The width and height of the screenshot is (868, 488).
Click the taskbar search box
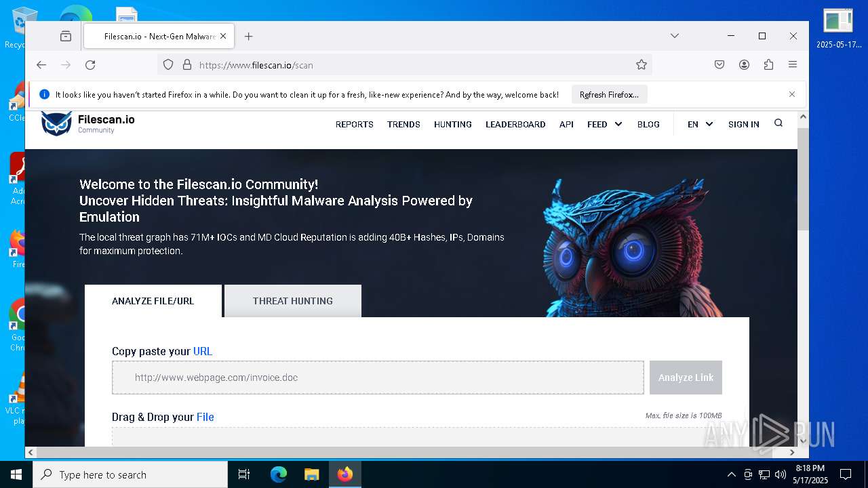[130, 474]
